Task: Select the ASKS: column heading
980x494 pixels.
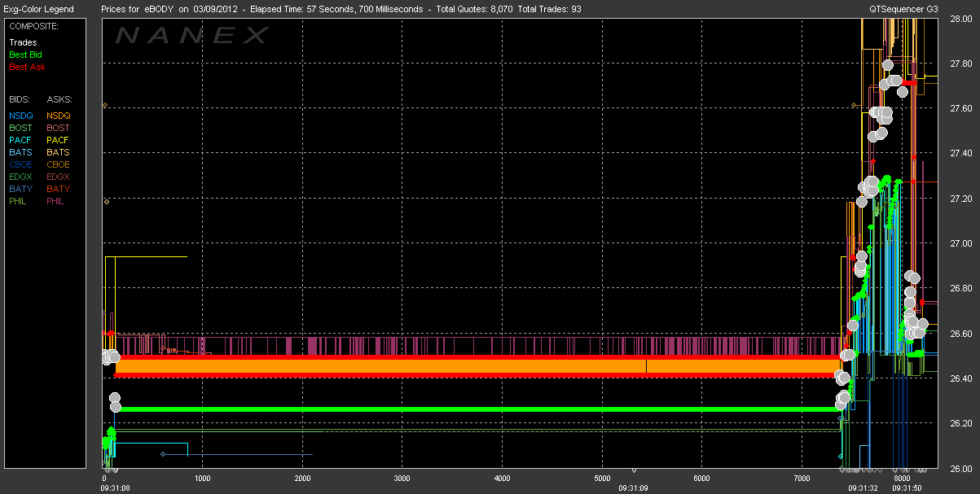Action: 59,98
